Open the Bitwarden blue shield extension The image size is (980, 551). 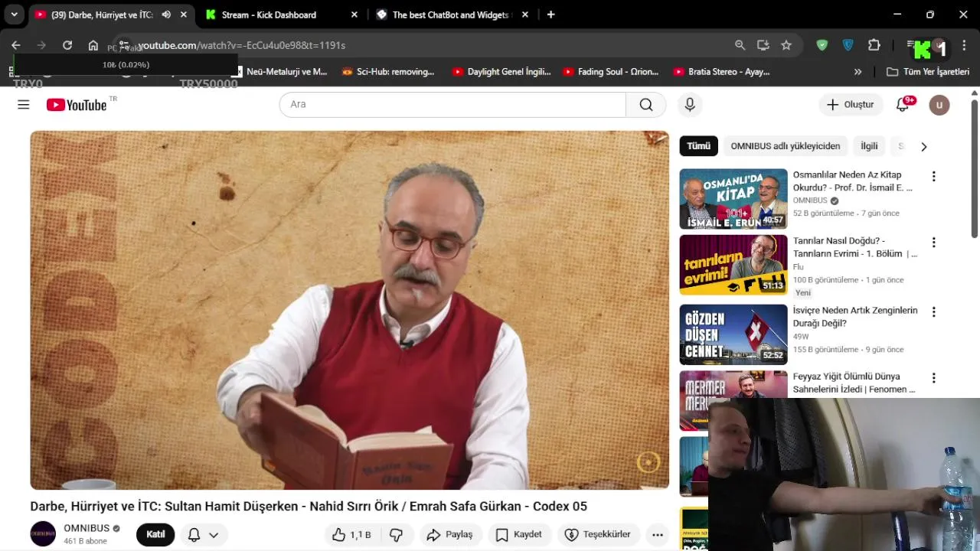pyautogui.click(x=848, y=45)
